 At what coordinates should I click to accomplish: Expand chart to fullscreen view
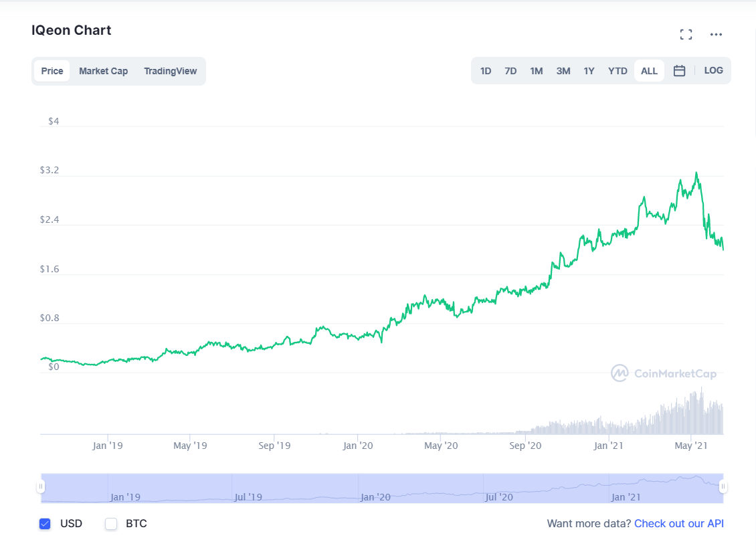(x=686, y=34)
